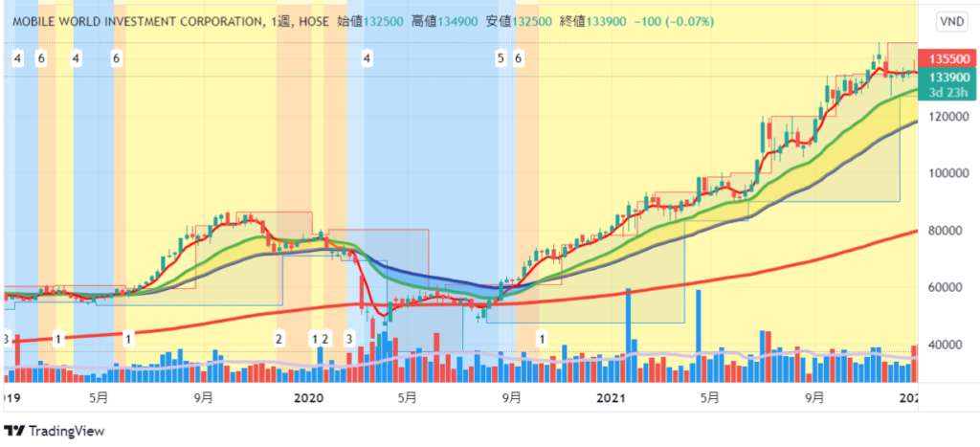This screenshot has width=980, height=447.
Task: Click the MOBILE WORLD INVESTMENT CORPORATION symbol title
Action: 138,22
